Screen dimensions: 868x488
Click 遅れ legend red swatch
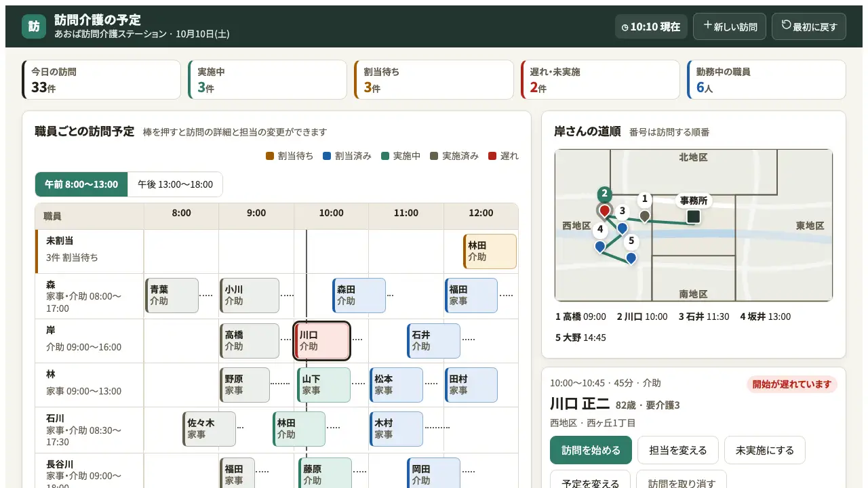[x=492, y=156]
